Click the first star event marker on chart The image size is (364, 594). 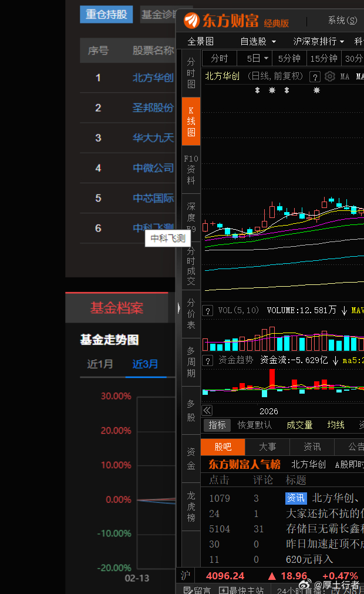click(272, 90)
